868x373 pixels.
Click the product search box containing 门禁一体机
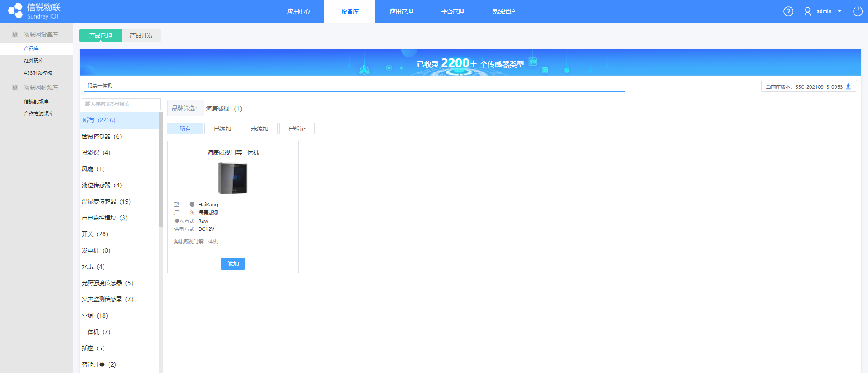click(354, 86)
